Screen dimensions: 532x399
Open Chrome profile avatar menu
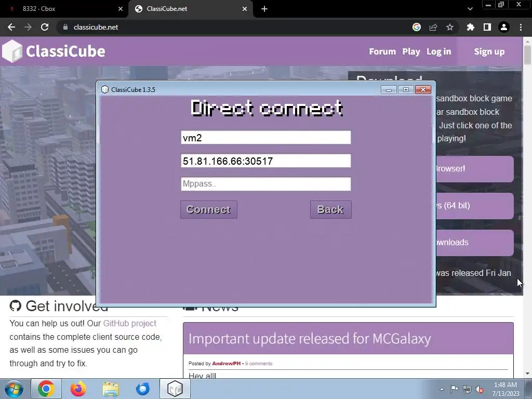[x=504, y=27]
